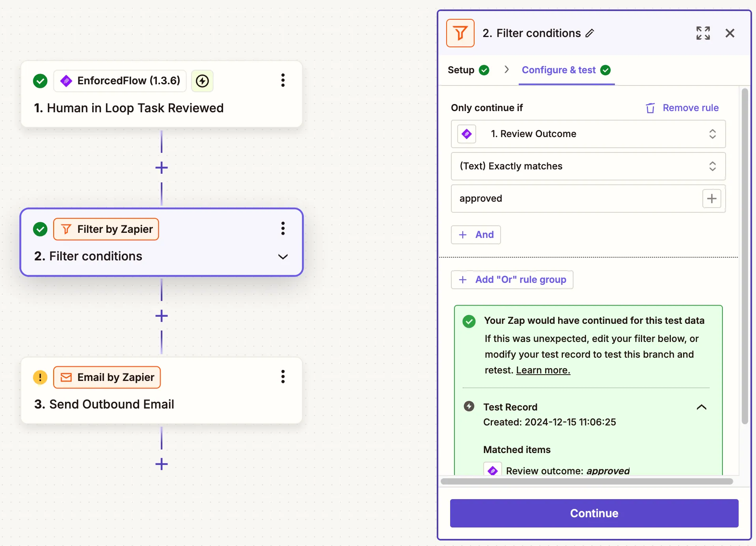This screenshot has width=756, height=546.
Task: Insert data with the plus in the value field
Action: pos(711,199)
